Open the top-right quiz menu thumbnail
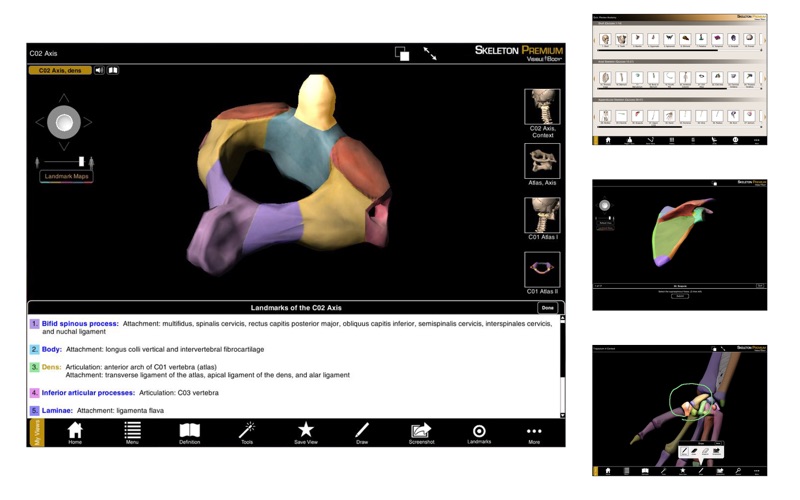The image size is (800, 500). click(x=680, y=80)
